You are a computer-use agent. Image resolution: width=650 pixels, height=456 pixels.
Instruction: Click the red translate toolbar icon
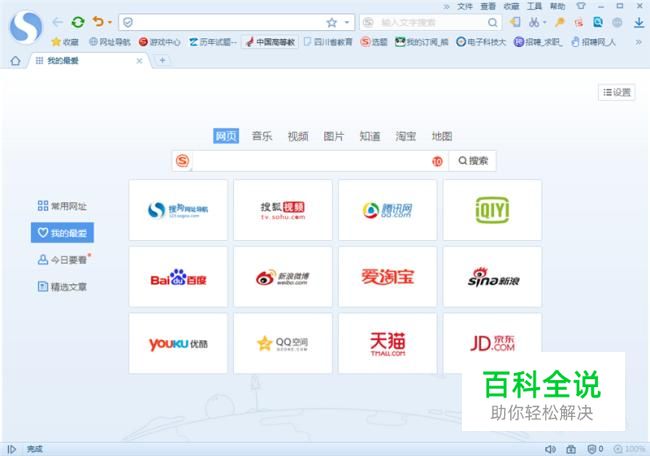(579, 22)
